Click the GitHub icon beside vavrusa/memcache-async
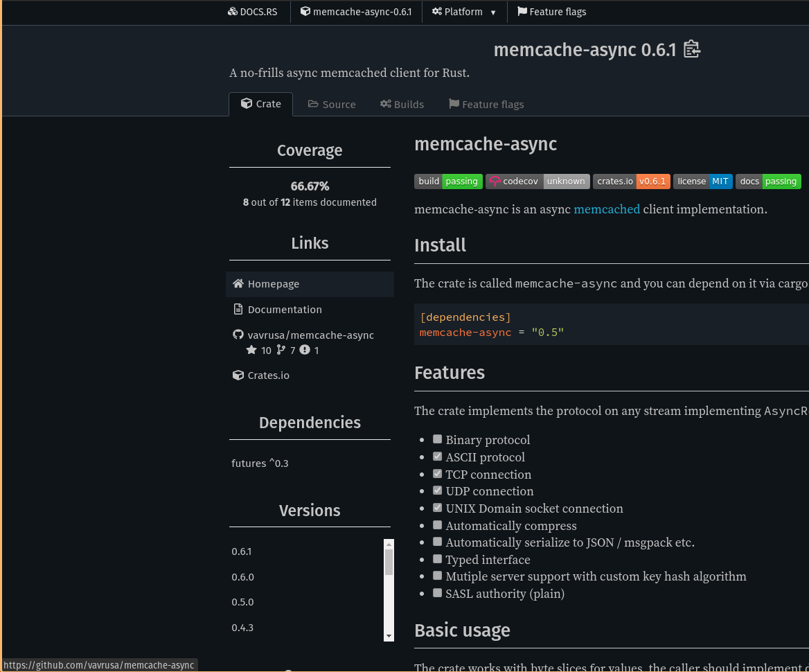 point(238,335)
